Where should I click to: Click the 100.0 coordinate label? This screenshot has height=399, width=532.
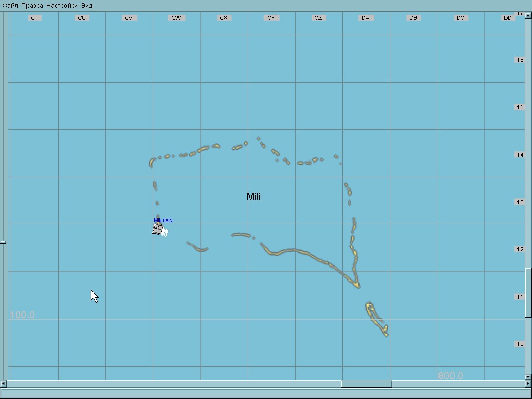click(x=22, y=315)
